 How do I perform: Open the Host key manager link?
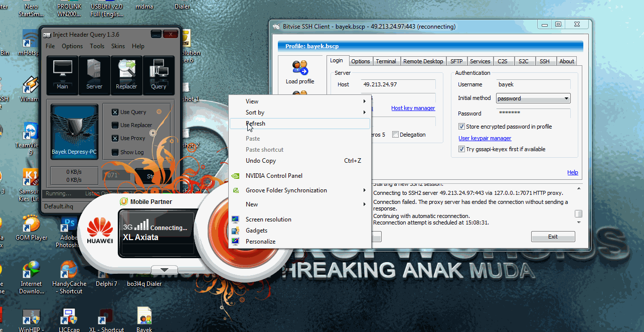point(413,108)
